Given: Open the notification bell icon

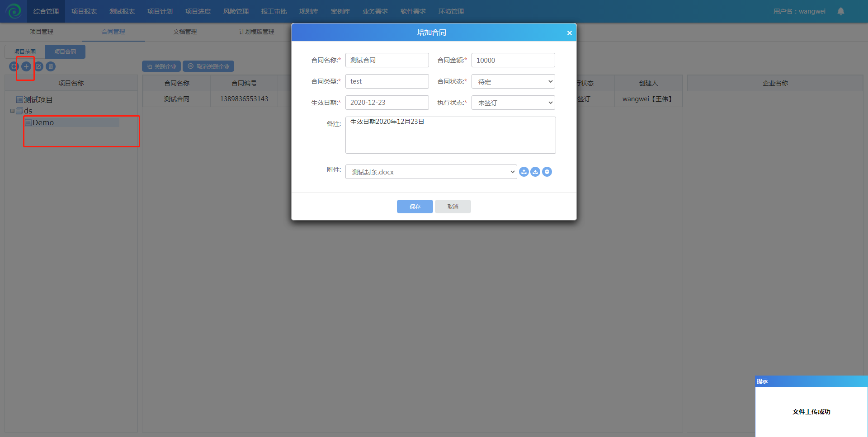Looking at the screenshot, I should 840,11.
